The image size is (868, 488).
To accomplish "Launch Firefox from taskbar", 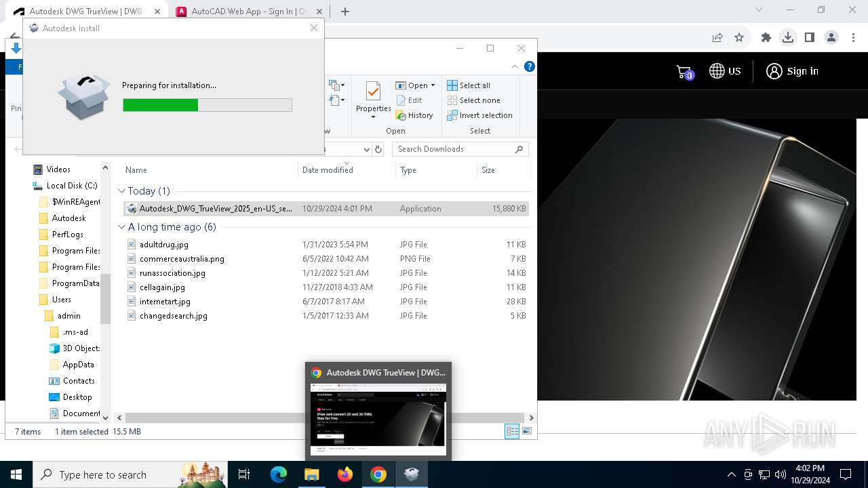I will pyautogui.click(x=345, y=474).
